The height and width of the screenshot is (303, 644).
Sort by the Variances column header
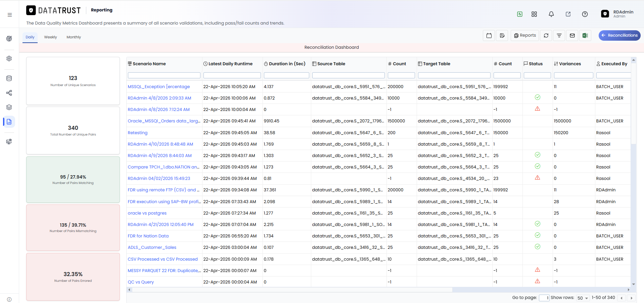coord(570,64)
